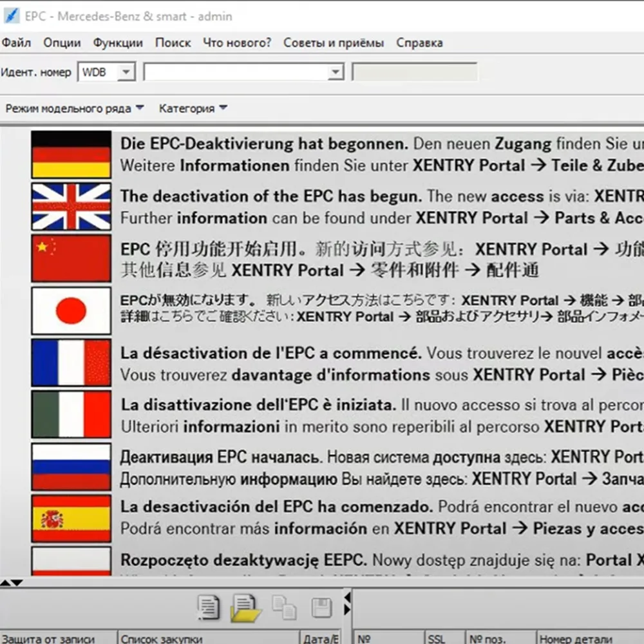Click 'La disattivazione dell'EPC è iniziata.' text
The image size is (644, 644).
coord(259,405)
